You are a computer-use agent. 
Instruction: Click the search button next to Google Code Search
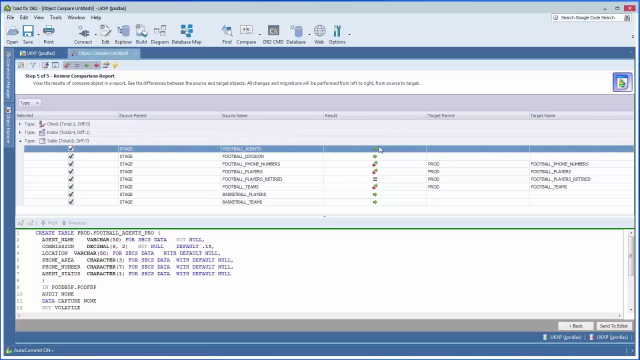(x=627, y=18)
